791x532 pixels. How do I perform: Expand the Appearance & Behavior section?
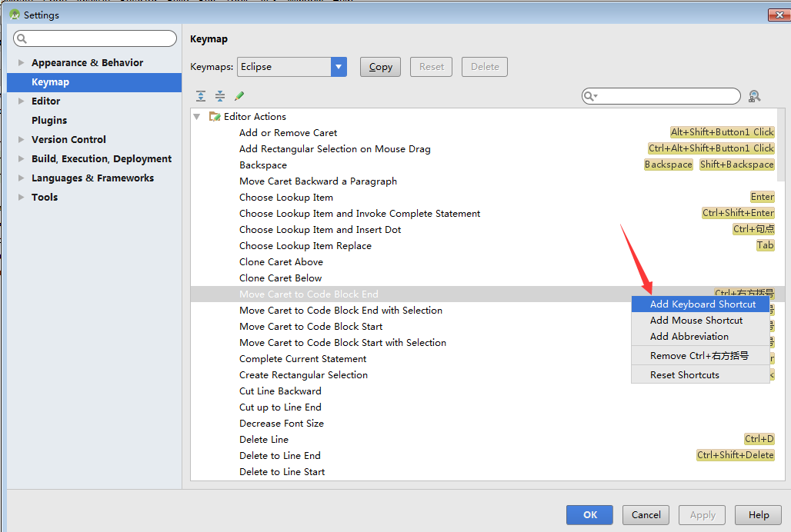(22, 62)
